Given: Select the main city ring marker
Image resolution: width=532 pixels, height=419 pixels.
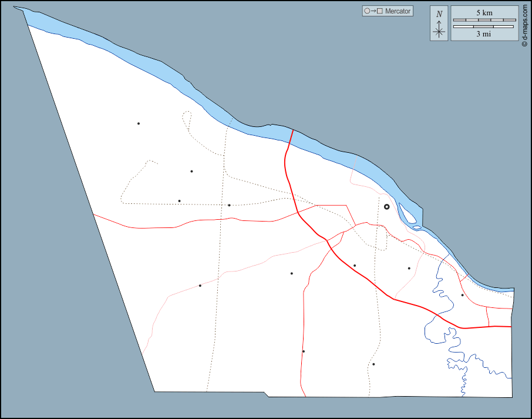Looking at the screenshot, I should point(386,207).
